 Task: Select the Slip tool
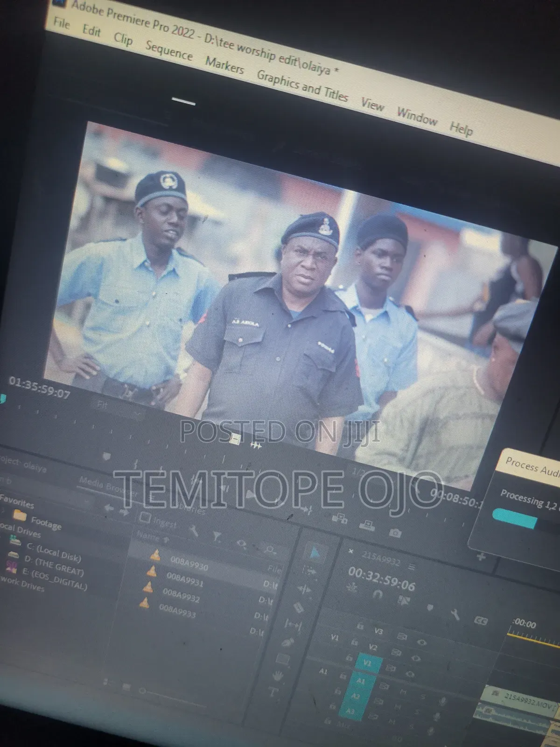(x=294, y=625)
